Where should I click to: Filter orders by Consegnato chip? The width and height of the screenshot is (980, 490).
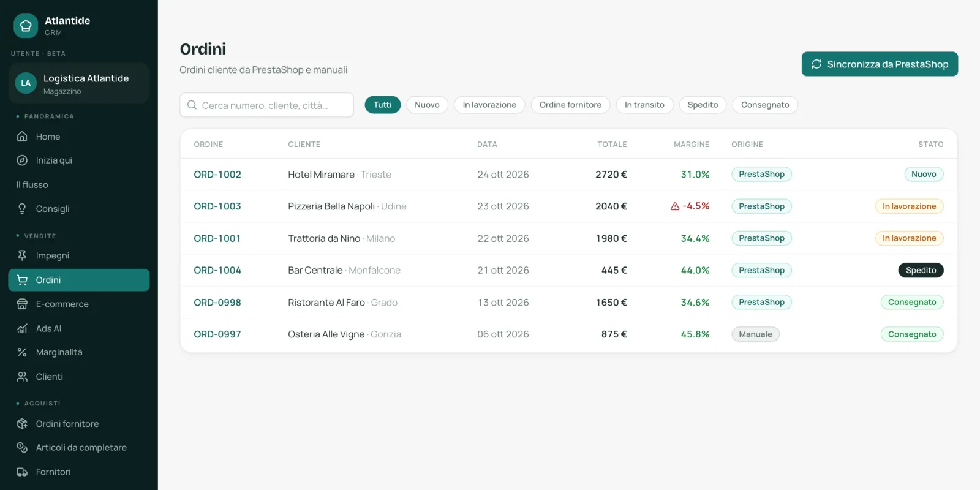click(x=765, y=105)
